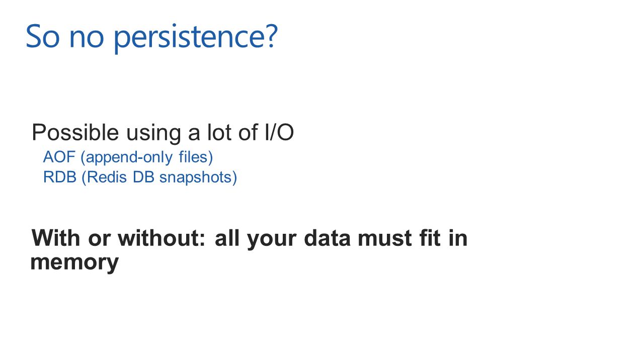Click the bold word 'With'
This screenshot has height=362, width=644.
coord(56,238)
